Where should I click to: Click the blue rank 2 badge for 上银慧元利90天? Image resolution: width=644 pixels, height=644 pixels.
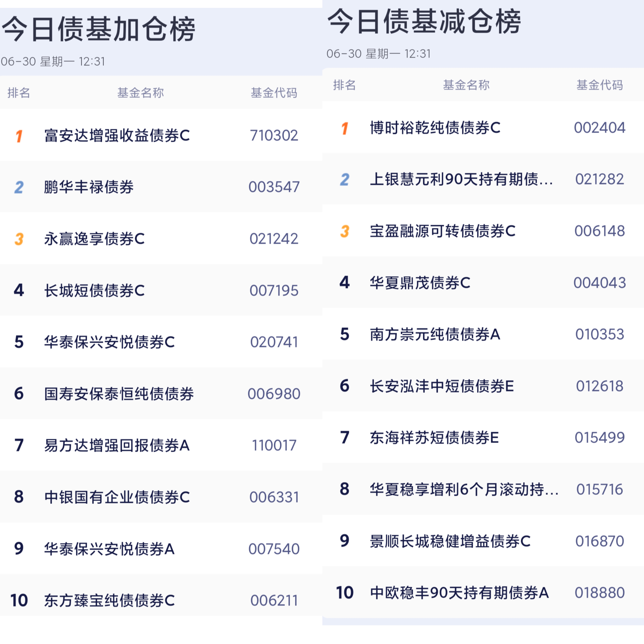coord(345,180)
